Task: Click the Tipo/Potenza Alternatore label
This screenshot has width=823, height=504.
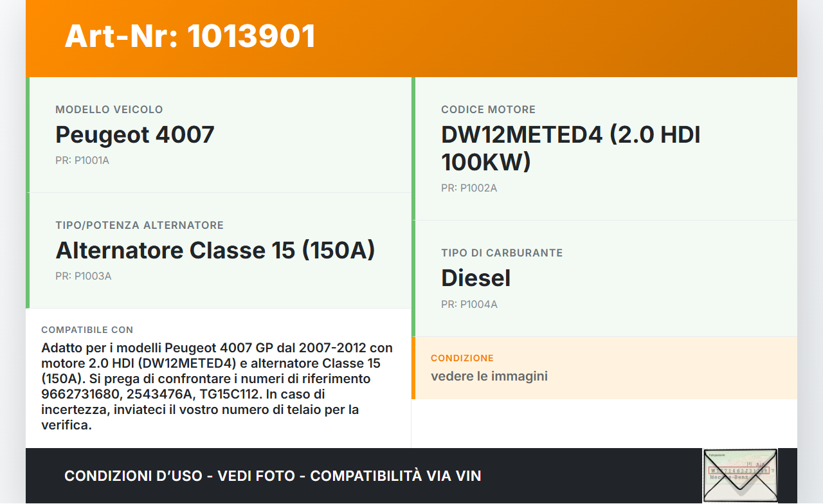Action: (x=140, y=226)
